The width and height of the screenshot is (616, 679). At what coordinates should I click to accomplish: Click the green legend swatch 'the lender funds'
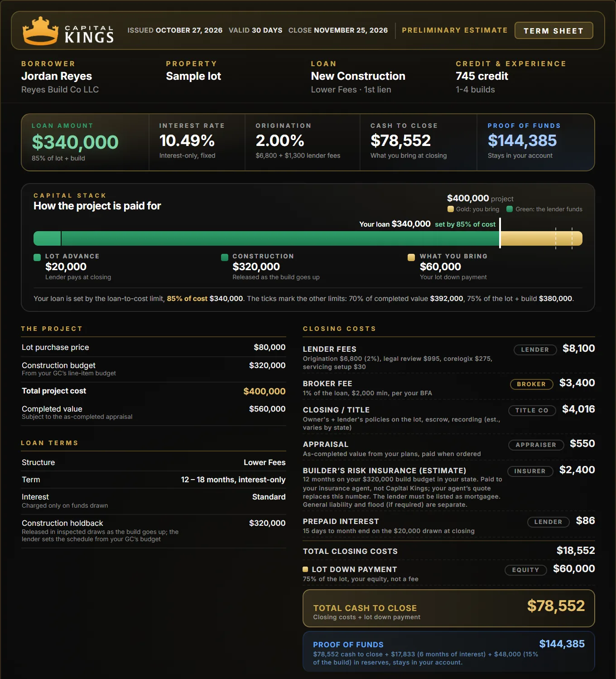510,209
